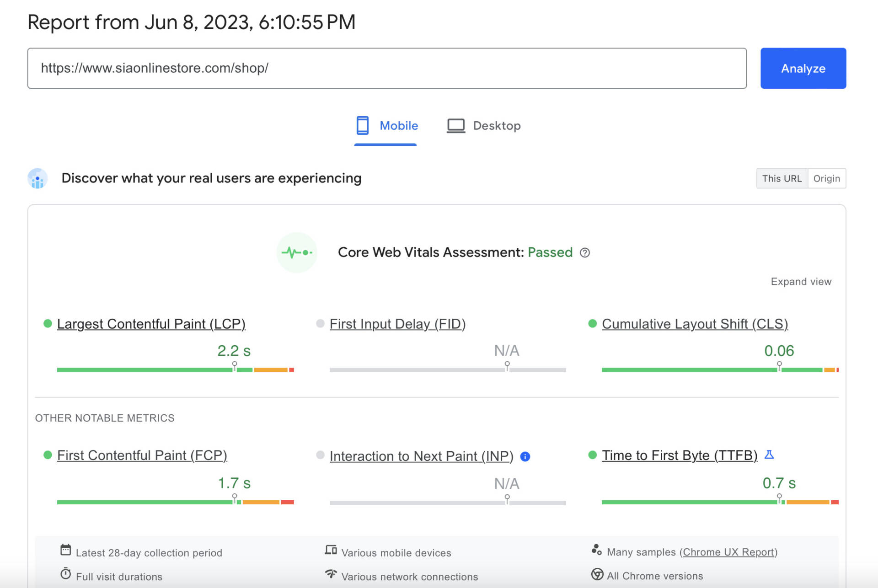Open the Time to First Byte (TTFB) link
The height and width of the screenshot is (588, 878).
click(x=679, y=455)
